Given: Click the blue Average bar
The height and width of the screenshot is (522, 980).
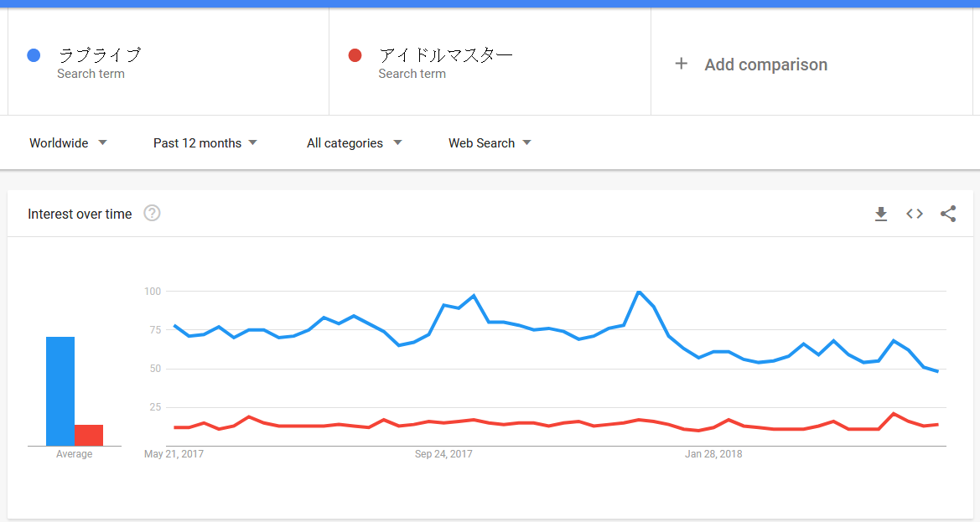Looking at the screenshot, I should point(60,391).
